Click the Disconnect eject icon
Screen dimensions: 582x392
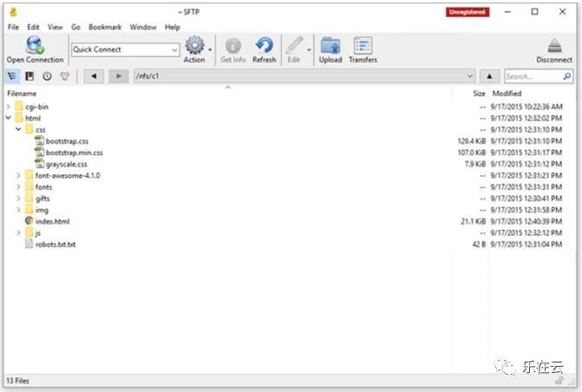(x=554, y=46)
